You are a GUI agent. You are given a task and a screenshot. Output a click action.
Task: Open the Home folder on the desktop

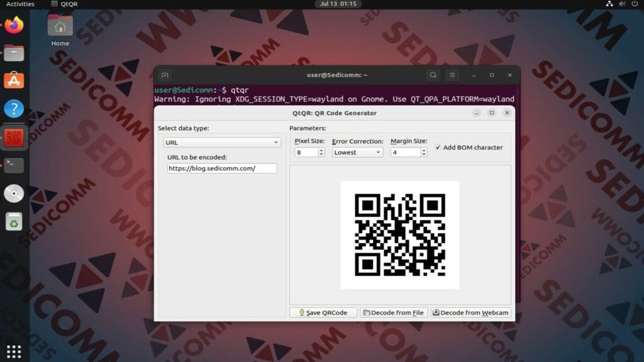coord(60,31)
